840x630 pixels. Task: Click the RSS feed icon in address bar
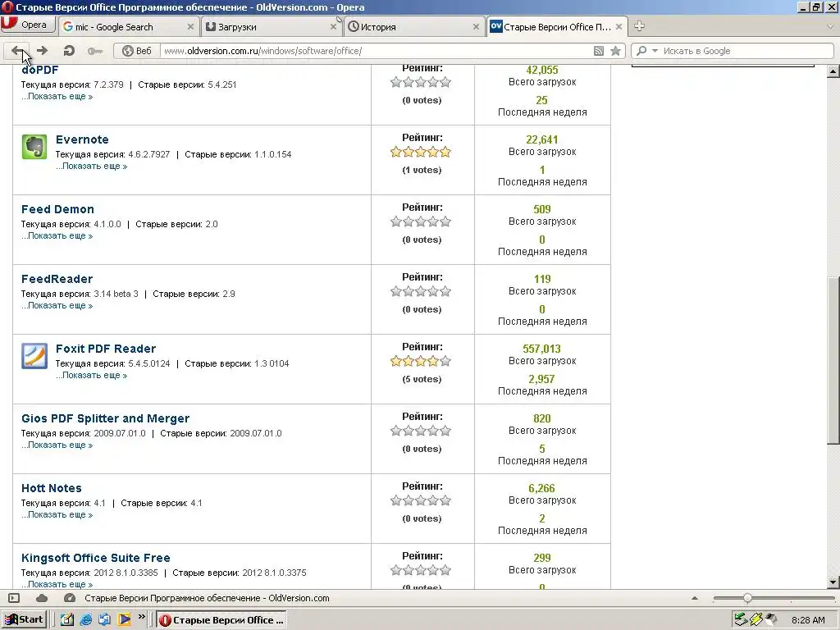click(599, 51)
